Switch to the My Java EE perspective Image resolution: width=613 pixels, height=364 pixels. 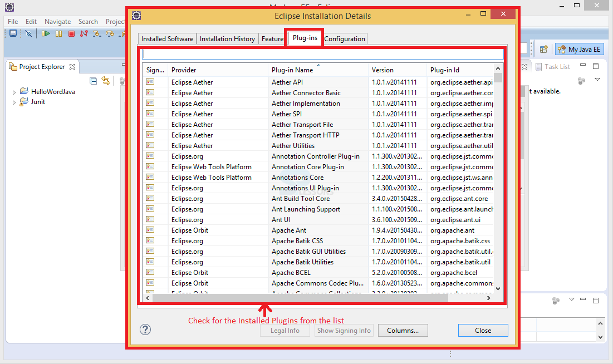click(x=580, y=50)
